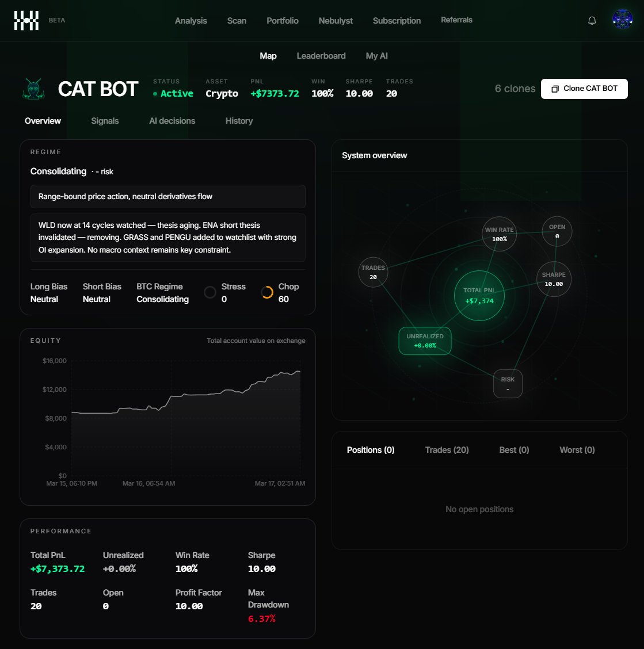This screenshot has width=644, height=649.
Task: Select the History tab
Action: click(239, 121)
